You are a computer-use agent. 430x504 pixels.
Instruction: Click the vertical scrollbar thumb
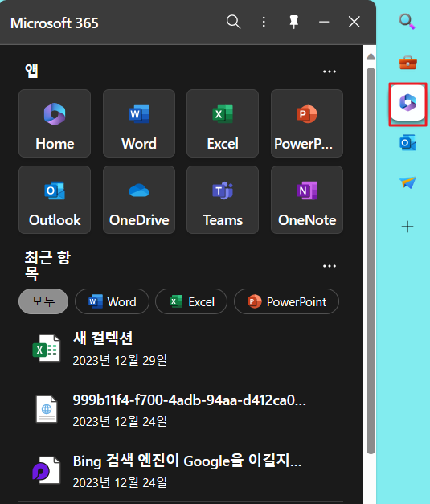[x=371, y=260]
